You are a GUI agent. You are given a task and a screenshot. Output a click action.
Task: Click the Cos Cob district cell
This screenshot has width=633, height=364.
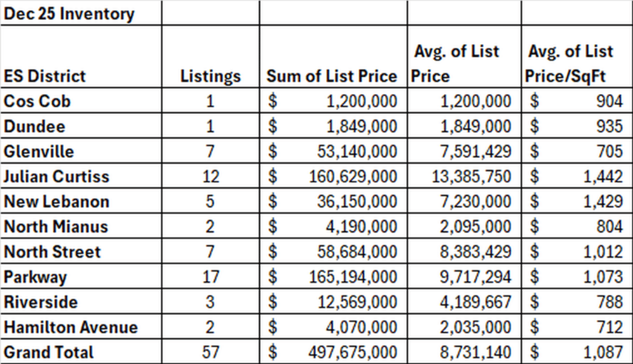pos(37,101)
